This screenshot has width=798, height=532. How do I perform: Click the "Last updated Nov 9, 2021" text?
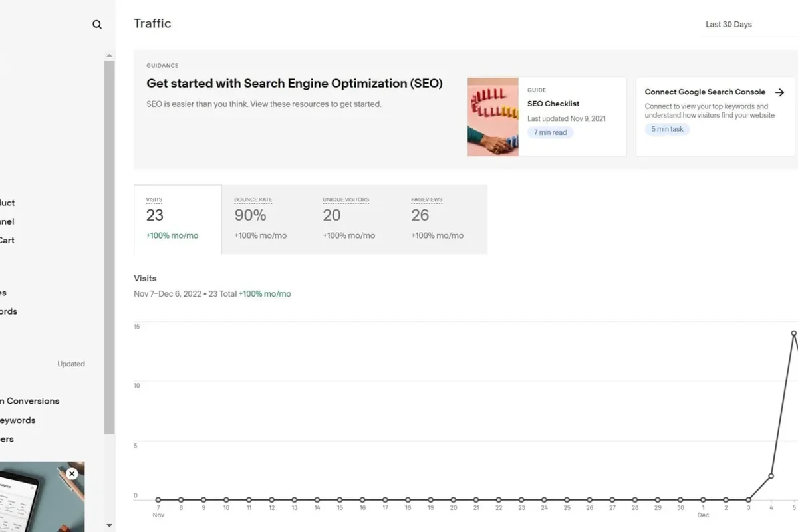click(x=567, y=118)
